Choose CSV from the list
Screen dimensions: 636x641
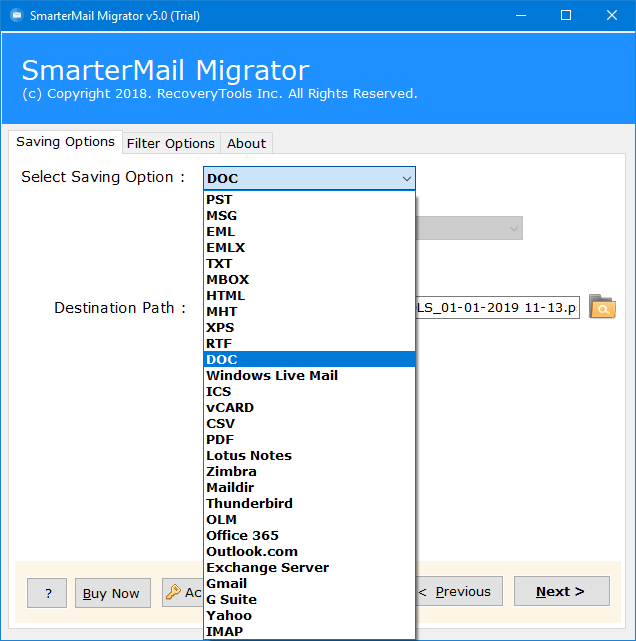click(x=309, y=423)
